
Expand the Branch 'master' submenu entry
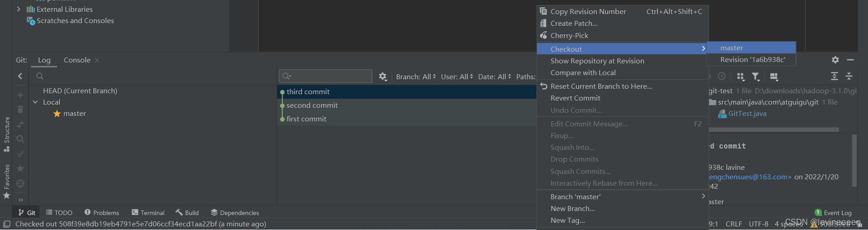point(622,196)
